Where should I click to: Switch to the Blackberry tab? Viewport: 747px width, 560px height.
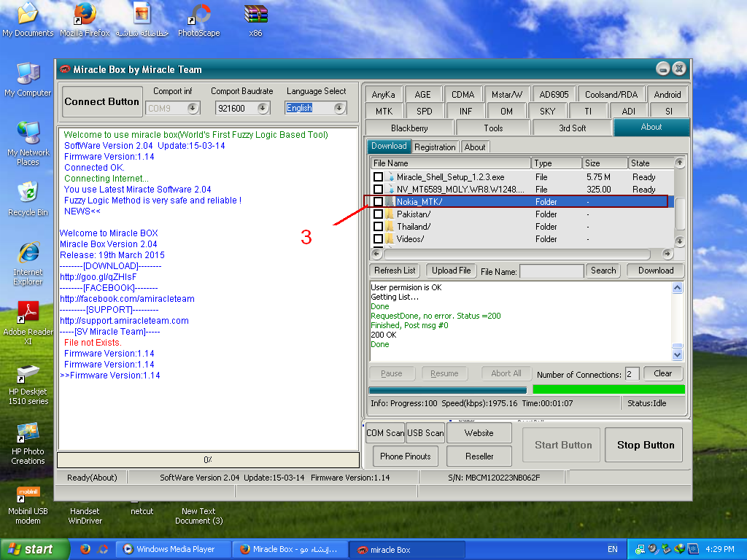(x=409, y=128)
